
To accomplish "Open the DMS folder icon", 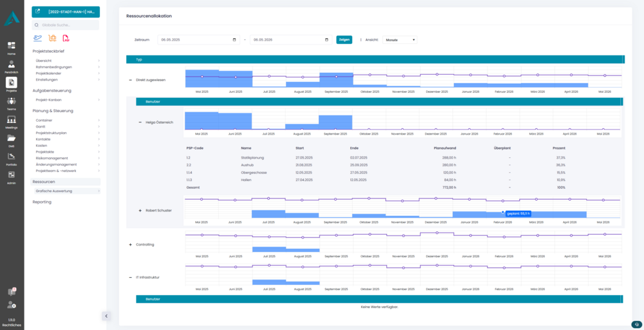I will 11,139.
